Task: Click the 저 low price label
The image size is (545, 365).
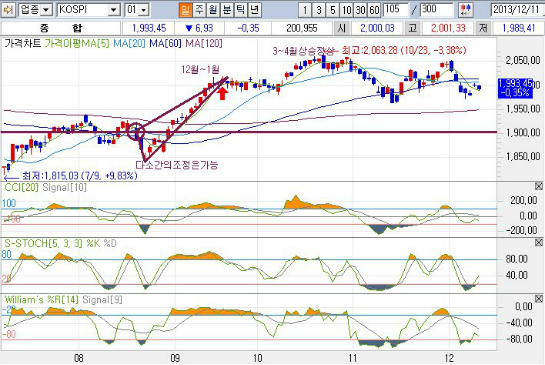Action: [x=483, y=28]
